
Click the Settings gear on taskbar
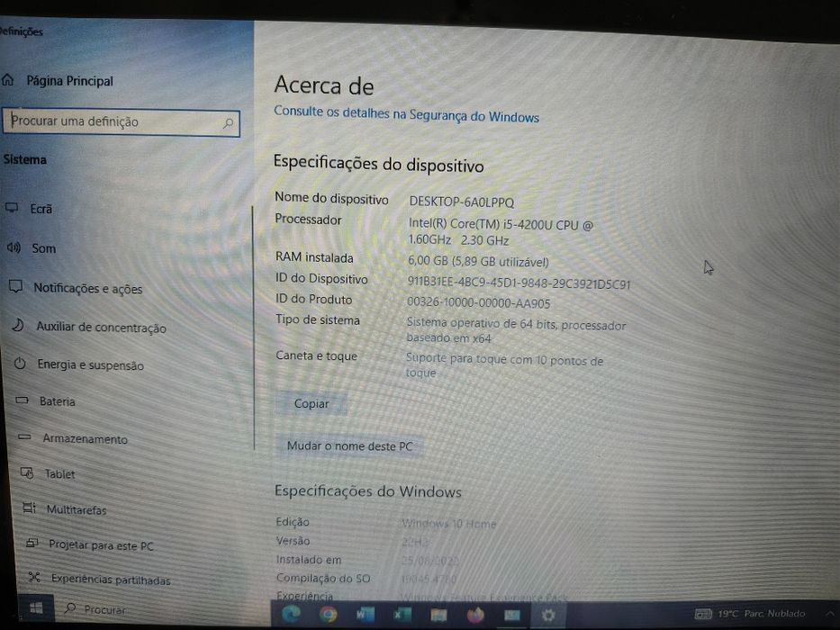coord(548,615)
